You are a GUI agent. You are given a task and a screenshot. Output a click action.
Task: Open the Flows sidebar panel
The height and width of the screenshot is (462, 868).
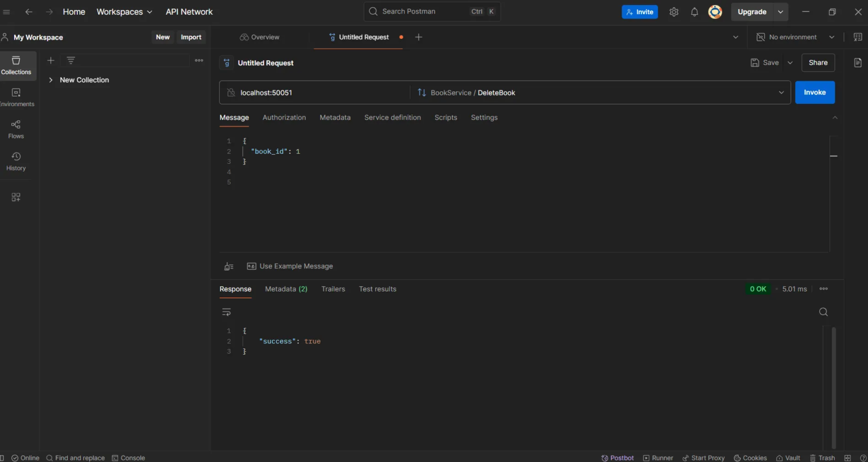pos(16,129)
